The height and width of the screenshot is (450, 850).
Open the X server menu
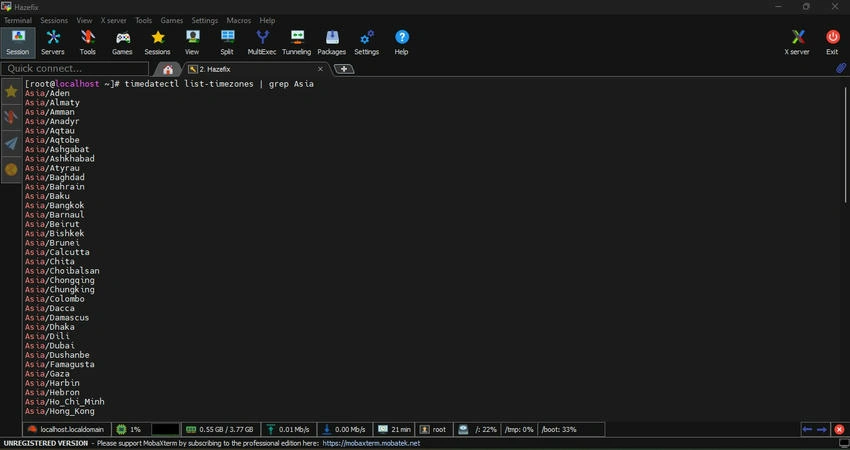113,20
